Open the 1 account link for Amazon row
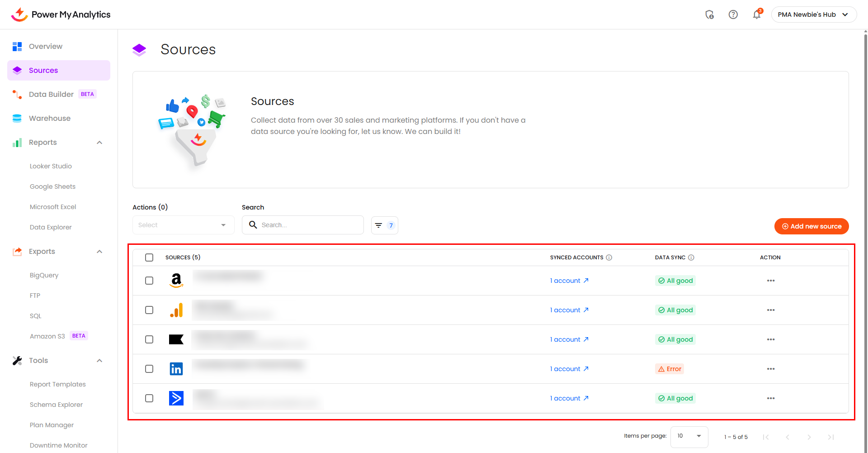This screenshot has width=868, height=453. [569, 281]
